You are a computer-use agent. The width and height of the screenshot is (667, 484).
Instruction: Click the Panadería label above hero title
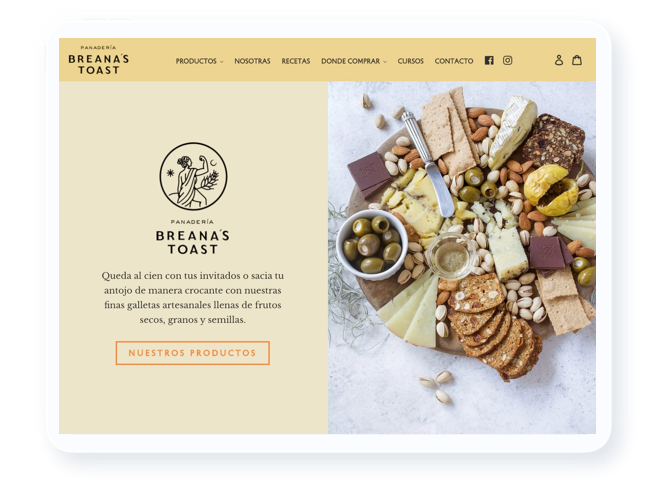pos(192,222)
